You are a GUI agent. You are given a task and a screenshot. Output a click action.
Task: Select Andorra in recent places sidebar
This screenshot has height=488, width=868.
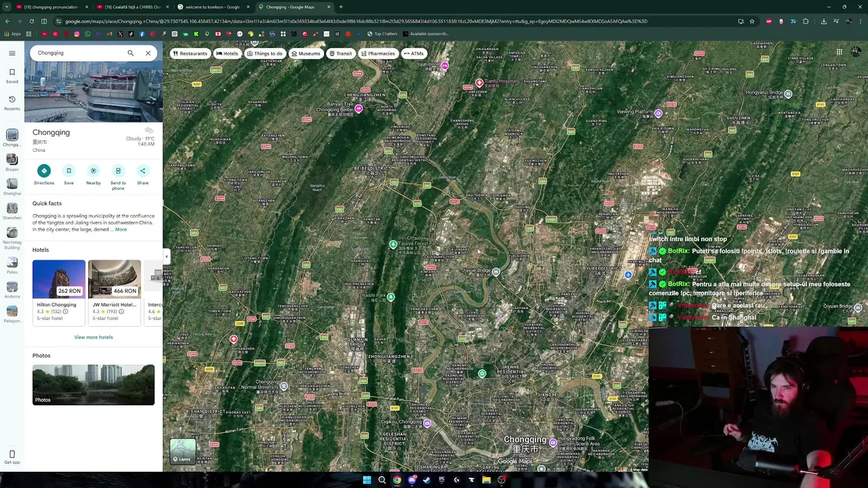(12, 289)
